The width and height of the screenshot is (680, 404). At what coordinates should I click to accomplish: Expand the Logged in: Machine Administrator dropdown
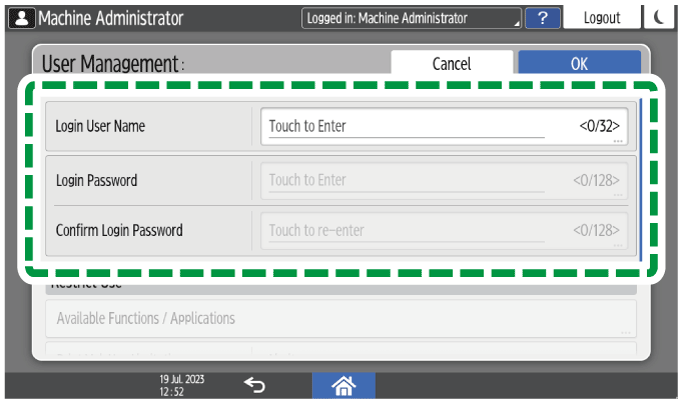(411, 17)
